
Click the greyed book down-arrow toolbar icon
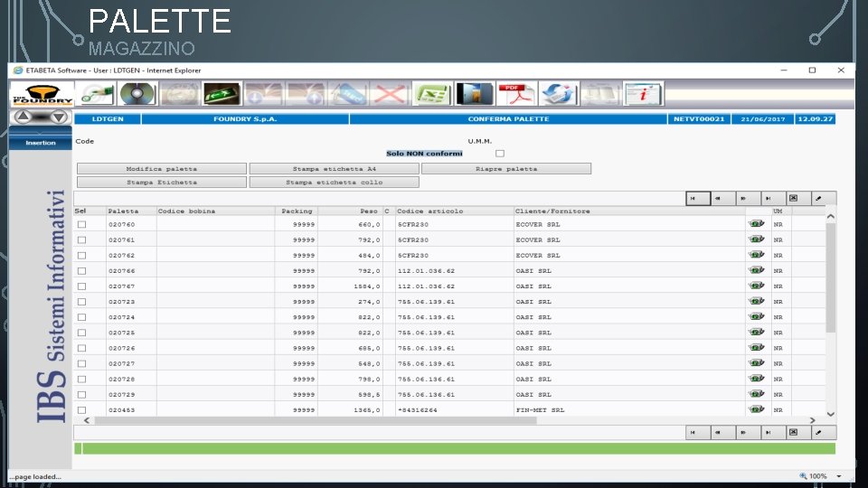263,94
